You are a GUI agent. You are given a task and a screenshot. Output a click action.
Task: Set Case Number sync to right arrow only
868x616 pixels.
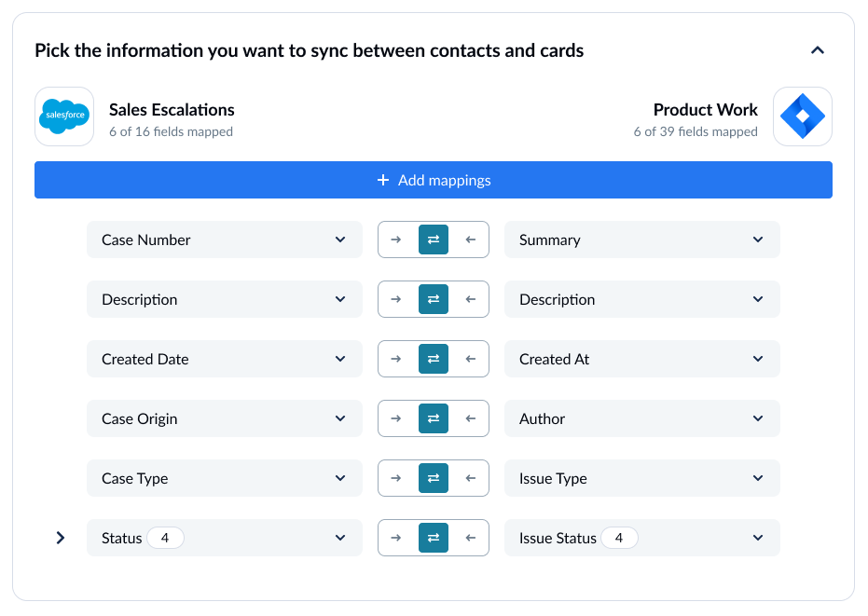pyautogui.click(x=396, y=240)
